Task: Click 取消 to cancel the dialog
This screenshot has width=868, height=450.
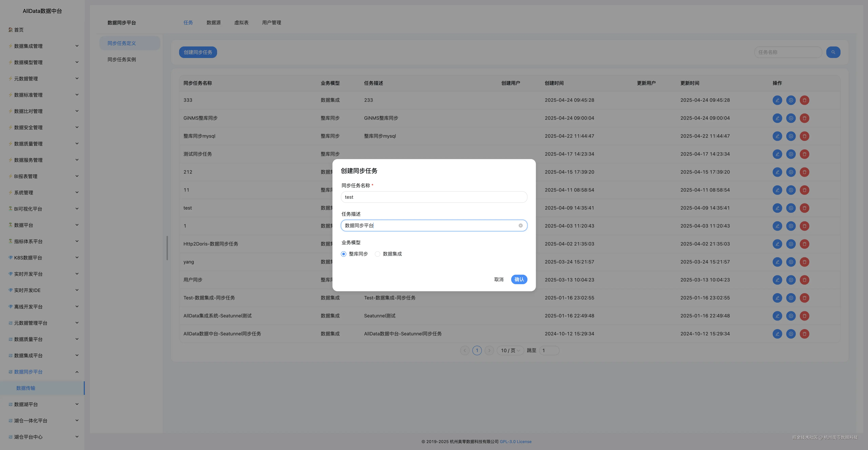Action: (499, 280)
